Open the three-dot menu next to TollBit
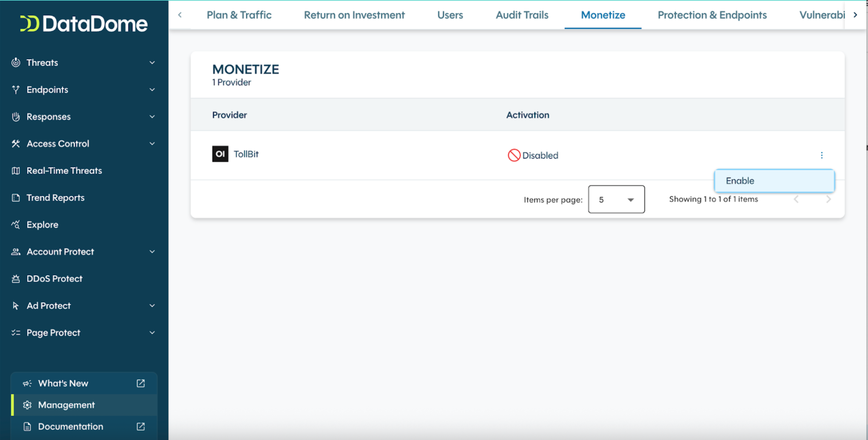The height and width of the screenshot is (440, 868). point(822,155)
